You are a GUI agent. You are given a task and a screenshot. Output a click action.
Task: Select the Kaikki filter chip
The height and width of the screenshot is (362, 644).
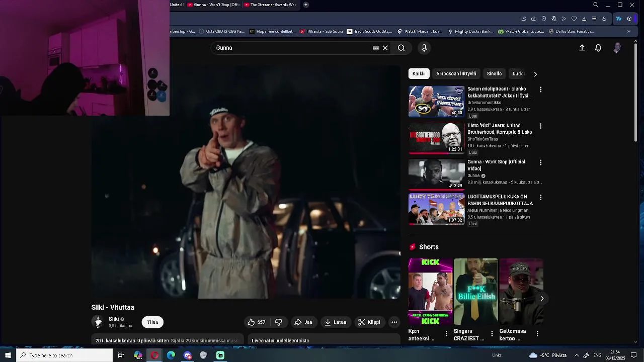pyautogui.click(x=419, y=73)
